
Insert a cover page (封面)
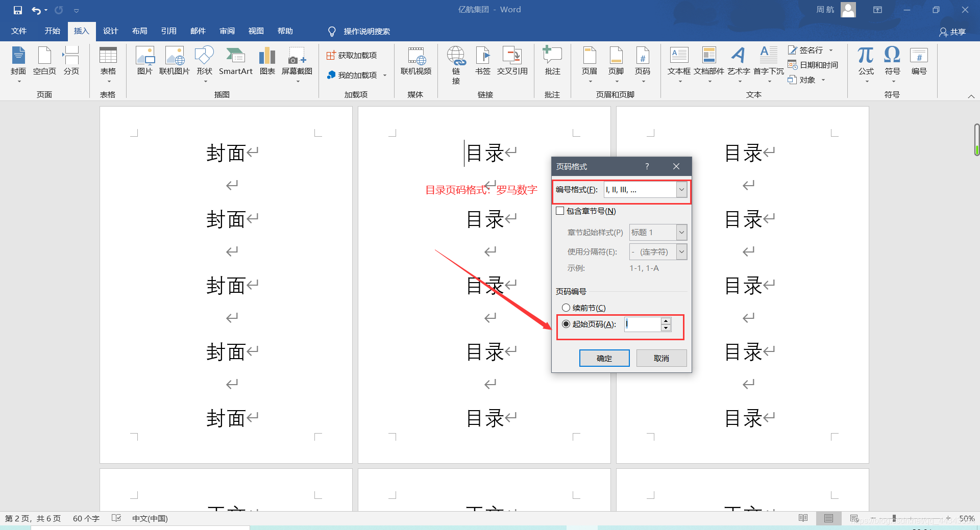(18, 64)
